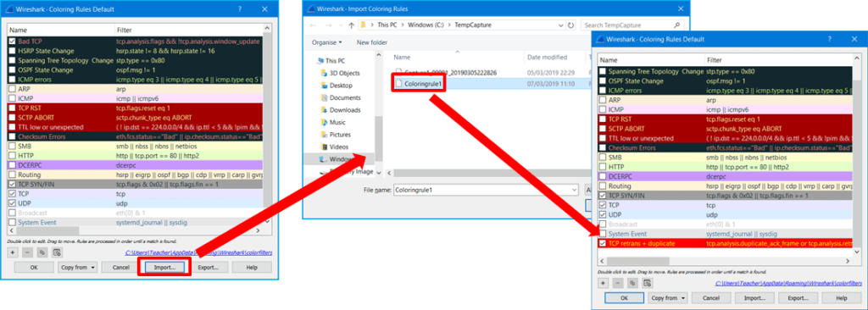
Task: Click horizontal scrollbar under Import dialog file list
Action: (487, 174)
